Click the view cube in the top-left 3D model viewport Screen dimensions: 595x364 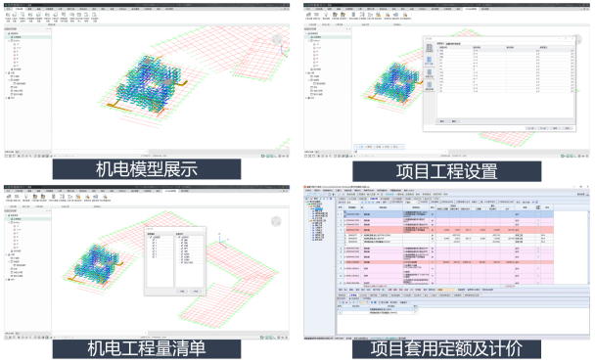pos(277,39)
